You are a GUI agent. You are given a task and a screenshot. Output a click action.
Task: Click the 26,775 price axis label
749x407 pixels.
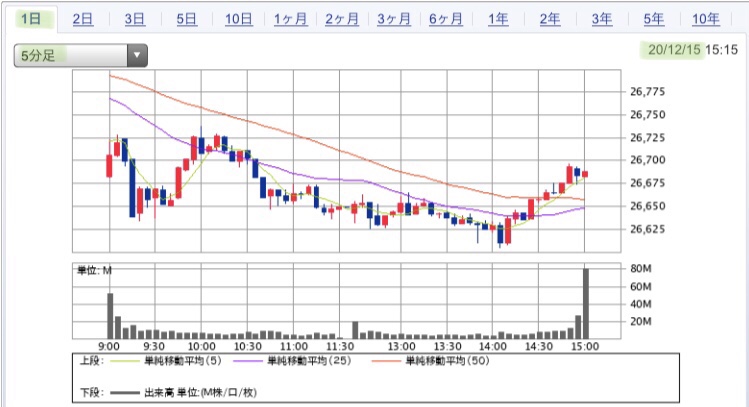pyautogui.click(x=647, y=92)
